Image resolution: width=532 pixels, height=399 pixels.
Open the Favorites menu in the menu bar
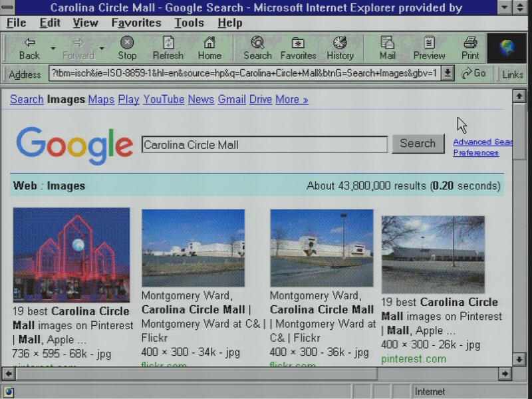[x=136, y=23]
